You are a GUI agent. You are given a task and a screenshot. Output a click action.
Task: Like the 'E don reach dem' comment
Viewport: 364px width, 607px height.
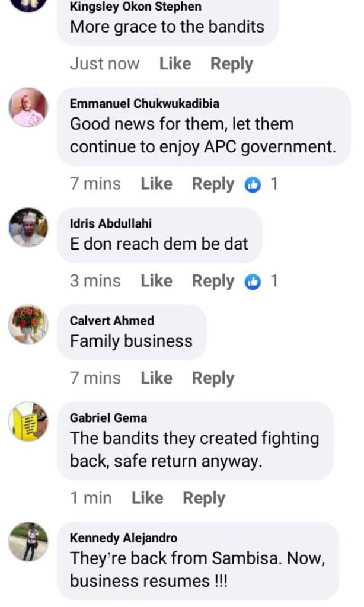(x=156, y=281)
